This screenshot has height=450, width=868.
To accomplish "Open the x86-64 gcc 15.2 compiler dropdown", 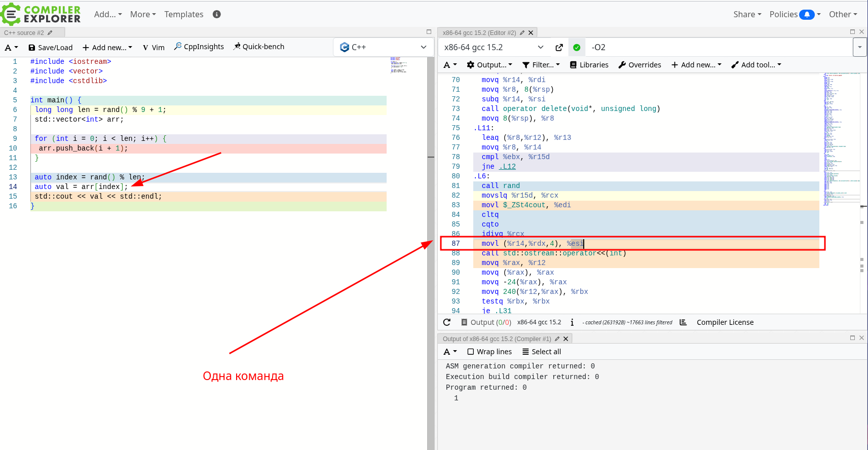I will (494, 47).
